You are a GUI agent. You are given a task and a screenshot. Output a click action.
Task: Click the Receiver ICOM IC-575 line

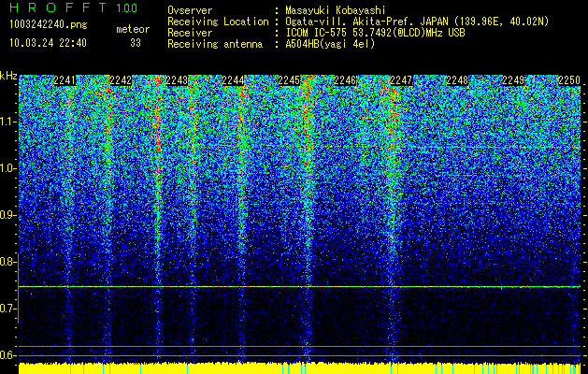[316, 33]
